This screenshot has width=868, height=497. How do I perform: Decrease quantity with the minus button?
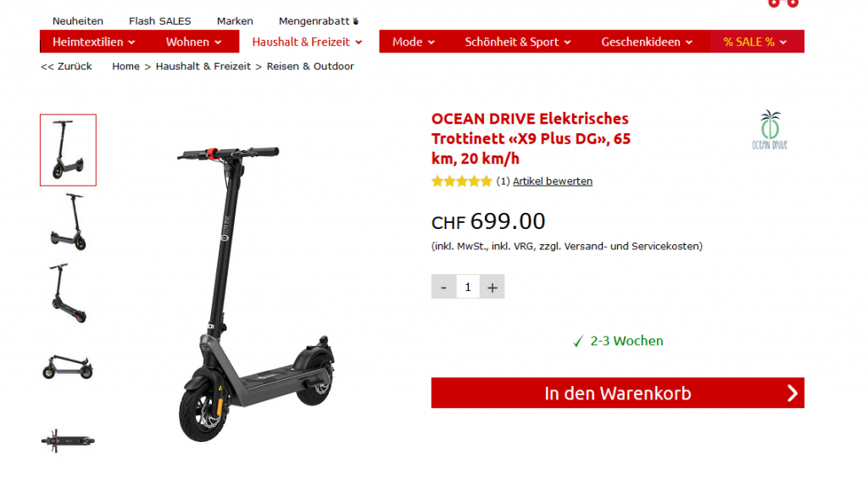click(x=443, y=287)
